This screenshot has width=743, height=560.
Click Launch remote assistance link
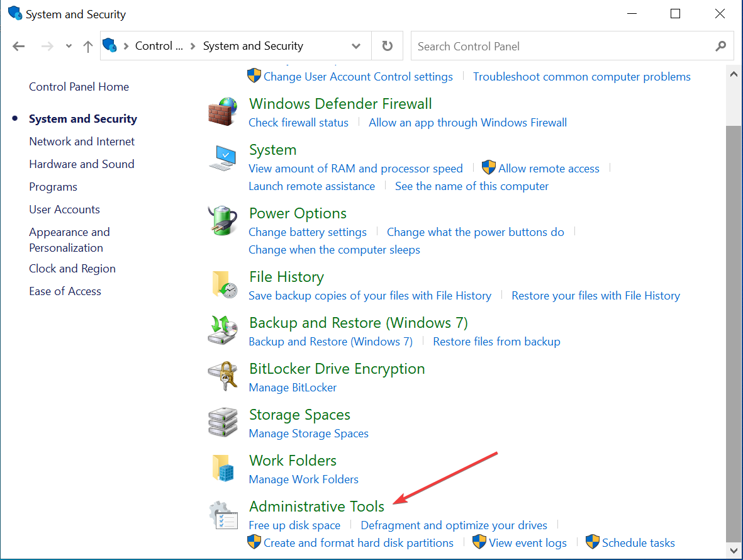312,186
